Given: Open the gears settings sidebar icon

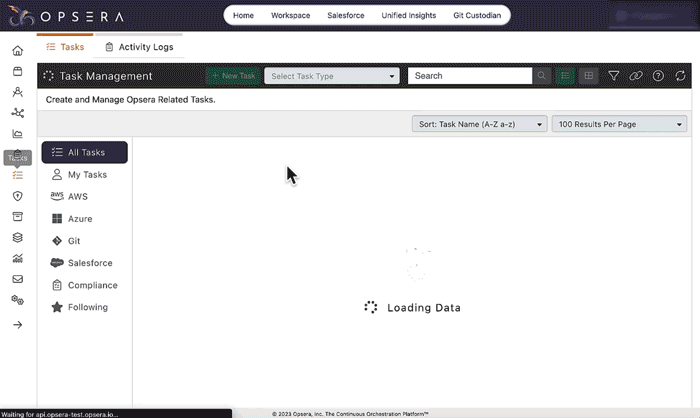Looking at the screenshot, I should click(17, 300).
